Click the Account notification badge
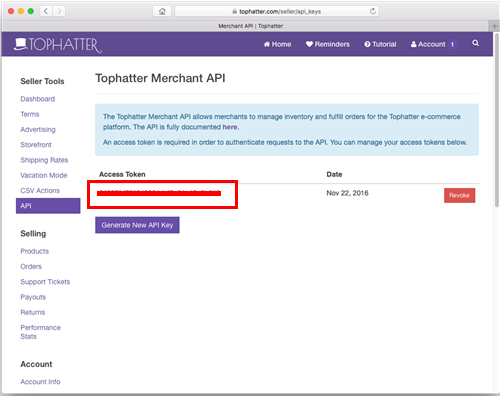Image resolution: width=500 pixels, height=396 pixels. [452, 44]
